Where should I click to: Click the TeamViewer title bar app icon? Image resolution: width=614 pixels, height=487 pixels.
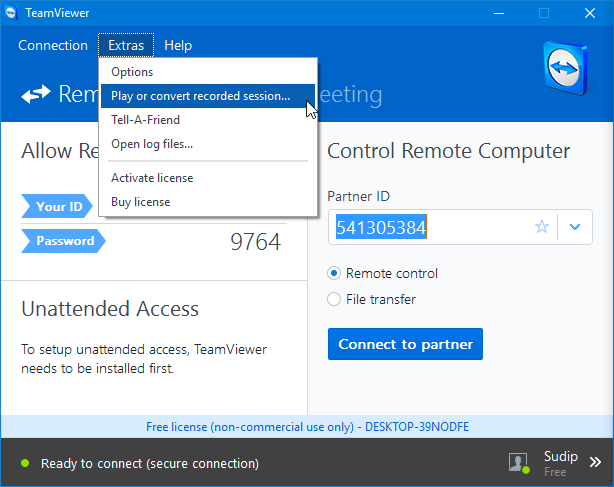coord(11,13)
